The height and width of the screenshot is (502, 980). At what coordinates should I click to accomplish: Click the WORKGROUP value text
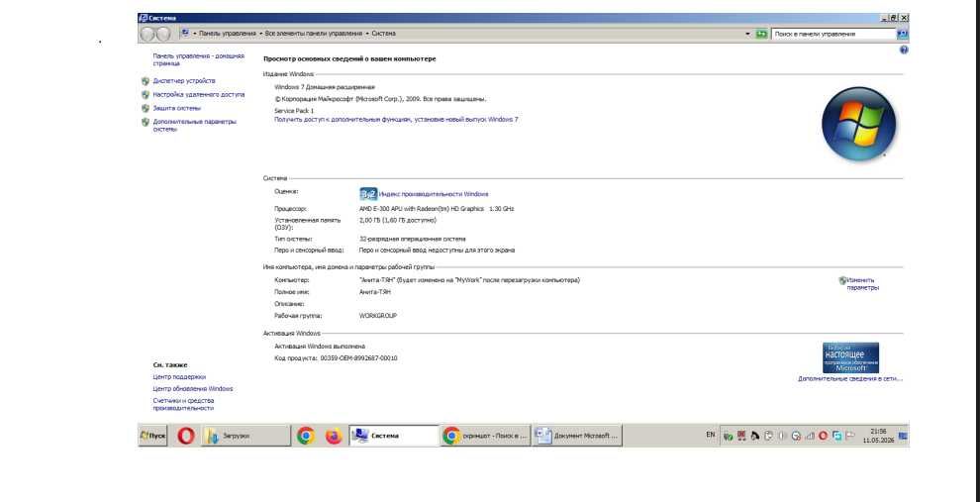378,316
